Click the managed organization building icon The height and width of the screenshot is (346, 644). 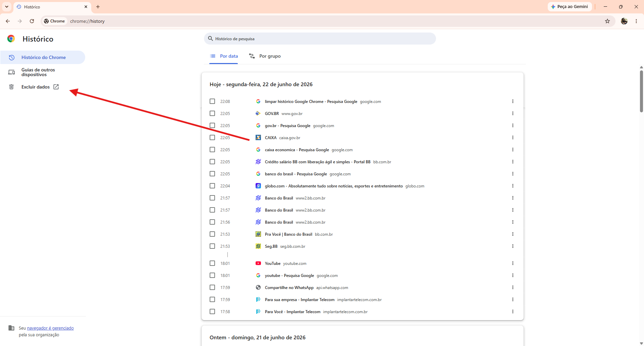(11, 328)
